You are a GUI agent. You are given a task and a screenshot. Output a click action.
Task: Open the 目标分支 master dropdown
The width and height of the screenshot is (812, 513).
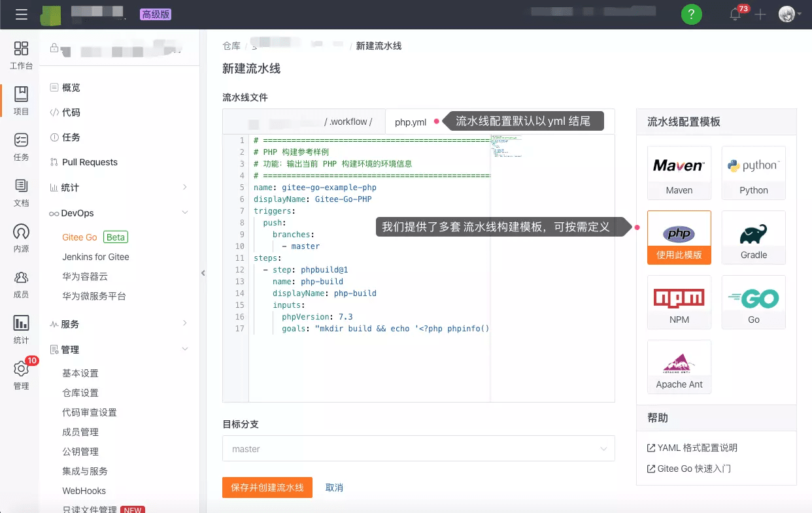coord(418,448)
